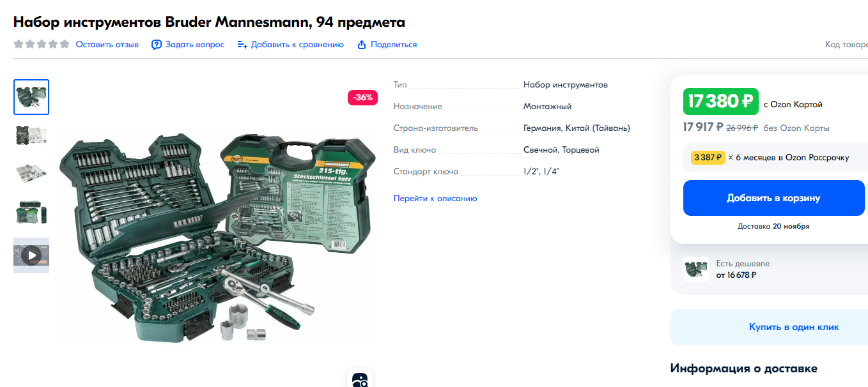Click 'Задать вопрос' link
The image size is (868, 387).
click(195, 45)
